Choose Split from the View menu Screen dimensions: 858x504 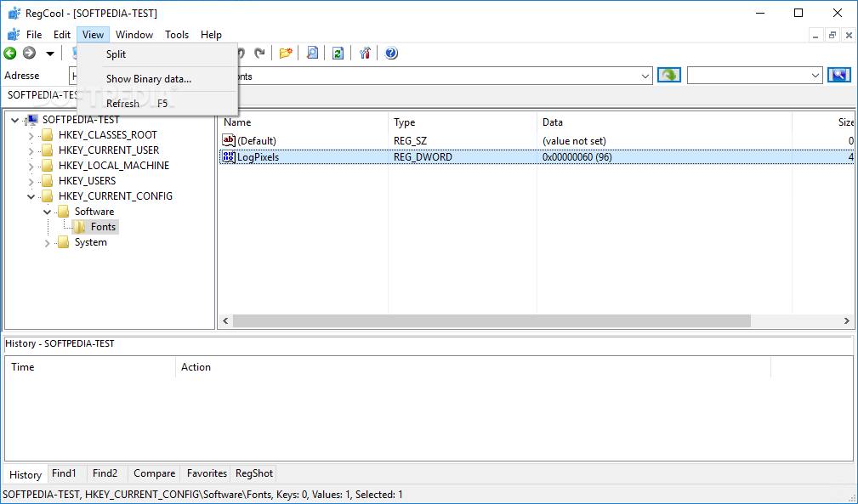(x=157, y=54)
